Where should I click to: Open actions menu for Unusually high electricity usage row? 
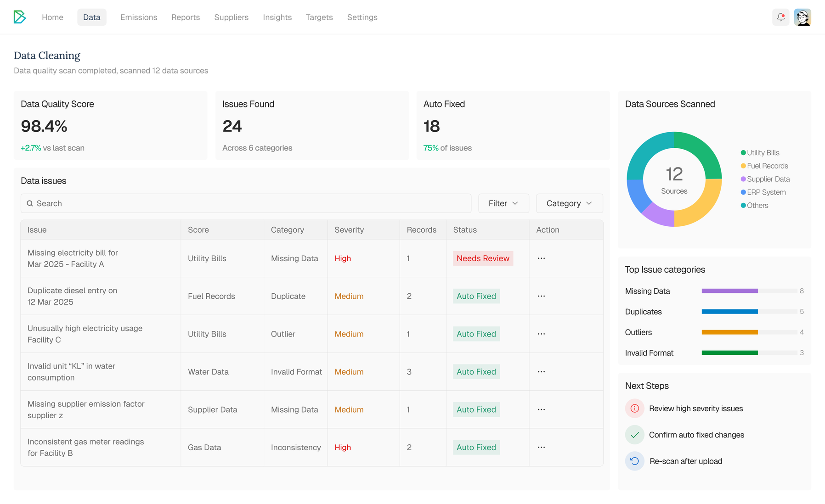541,334
